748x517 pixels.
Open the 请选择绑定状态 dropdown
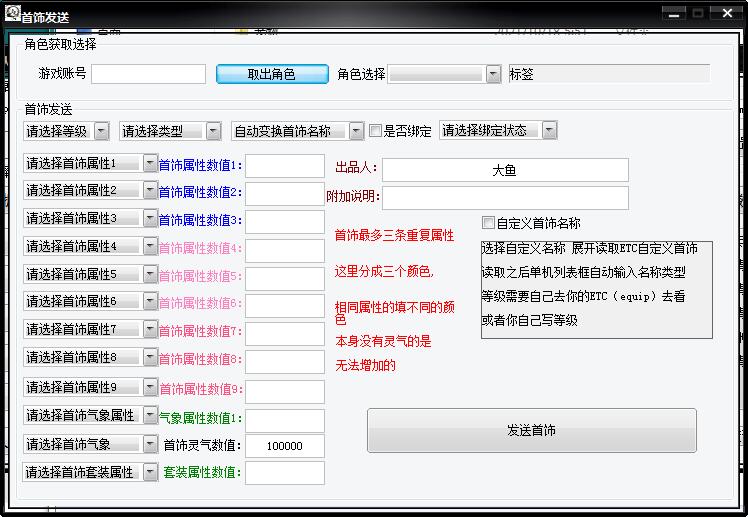point(497,131)
